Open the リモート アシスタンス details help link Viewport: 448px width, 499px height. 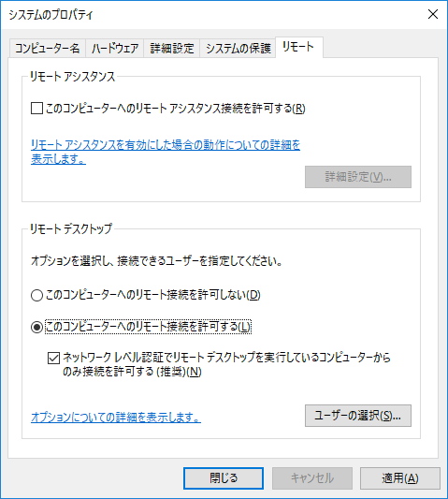tap(166, 152)
